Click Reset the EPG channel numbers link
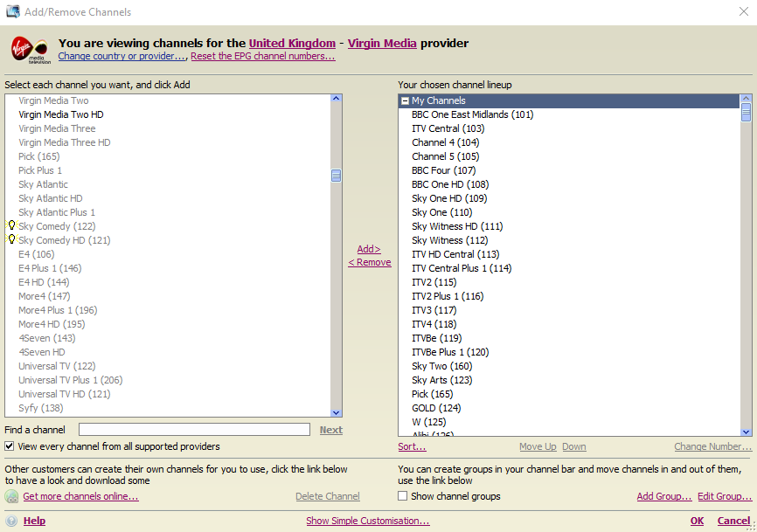 (262, 56)
